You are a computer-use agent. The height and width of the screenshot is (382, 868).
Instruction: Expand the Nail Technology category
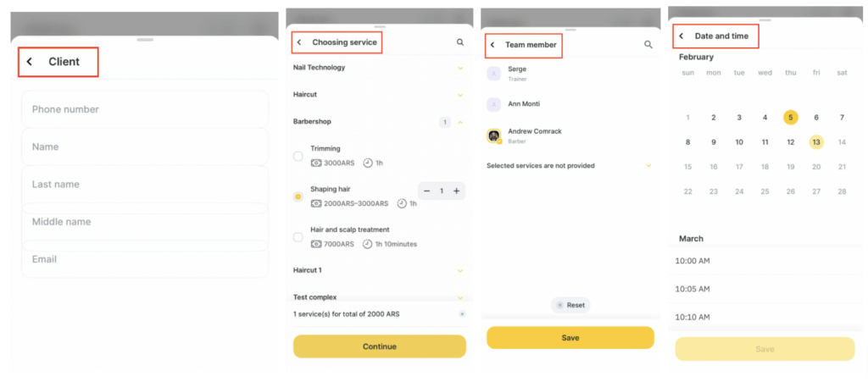point(460,68)
